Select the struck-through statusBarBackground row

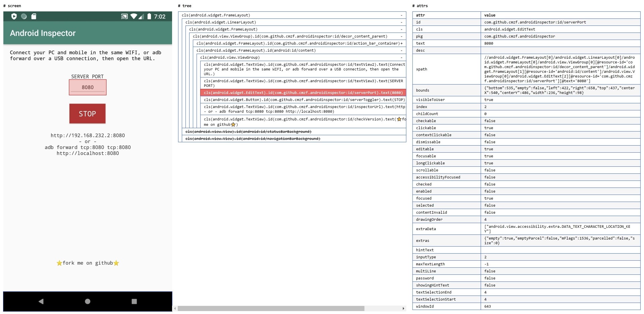[x=294, y=132]
